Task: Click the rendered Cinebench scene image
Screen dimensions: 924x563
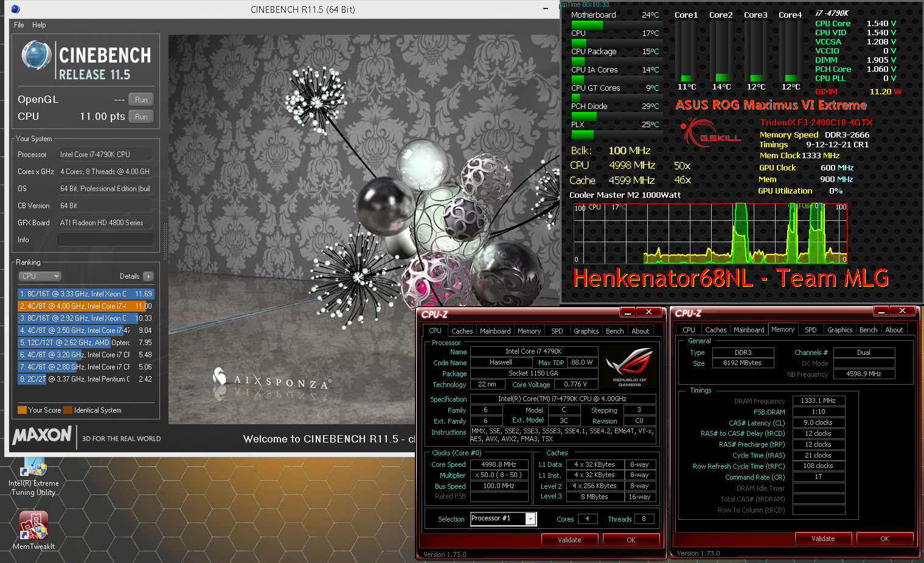Action: (x=364, y=229)
